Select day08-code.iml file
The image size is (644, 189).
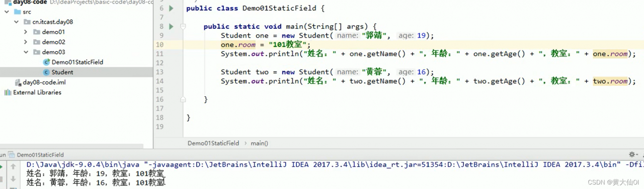[x=40, y=82]
